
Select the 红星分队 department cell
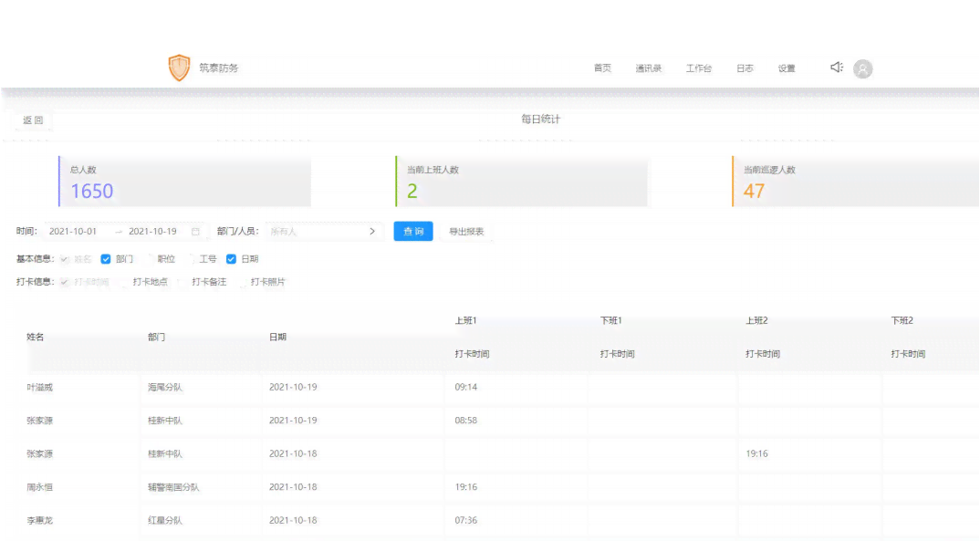(165, 520)
